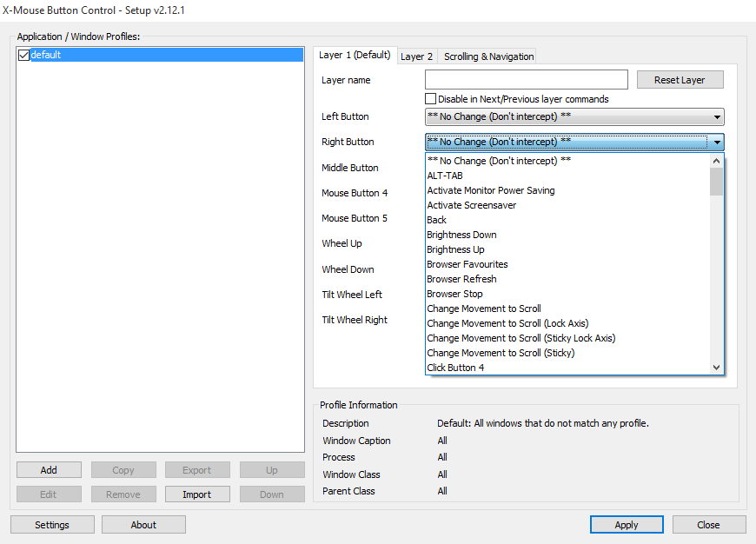
Task: Click the Apply button
Action: (627, 525)
